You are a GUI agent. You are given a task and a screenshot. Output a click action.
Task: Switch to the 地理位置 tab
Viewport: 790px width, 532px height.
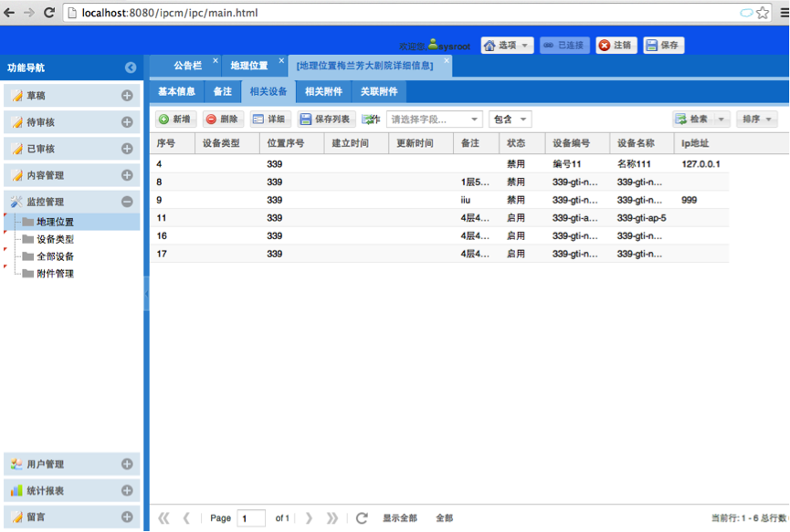click(249, 66)
